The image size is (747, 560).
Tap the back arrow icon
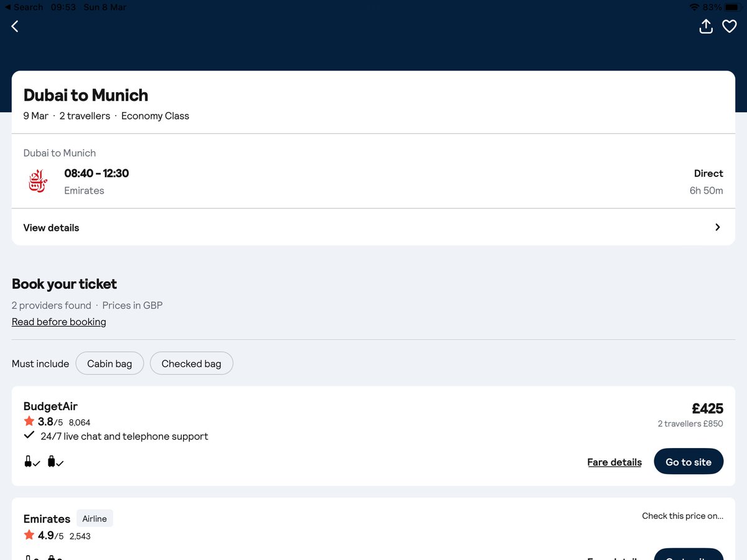(x=15, y=26)
